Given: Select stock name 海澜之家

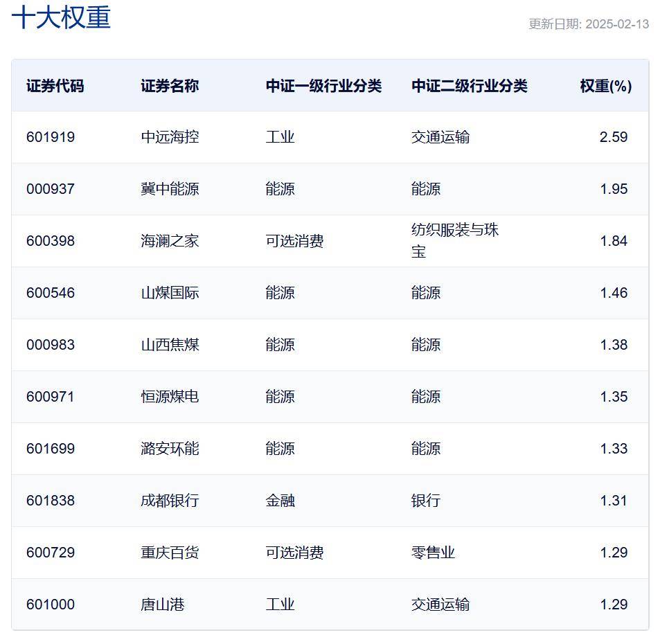Looking at the screenshot, I should click(170, 241).
